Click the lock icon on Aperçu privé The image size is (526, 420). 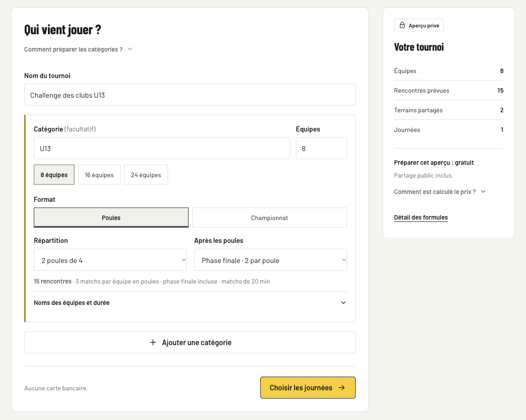[402, 25]
